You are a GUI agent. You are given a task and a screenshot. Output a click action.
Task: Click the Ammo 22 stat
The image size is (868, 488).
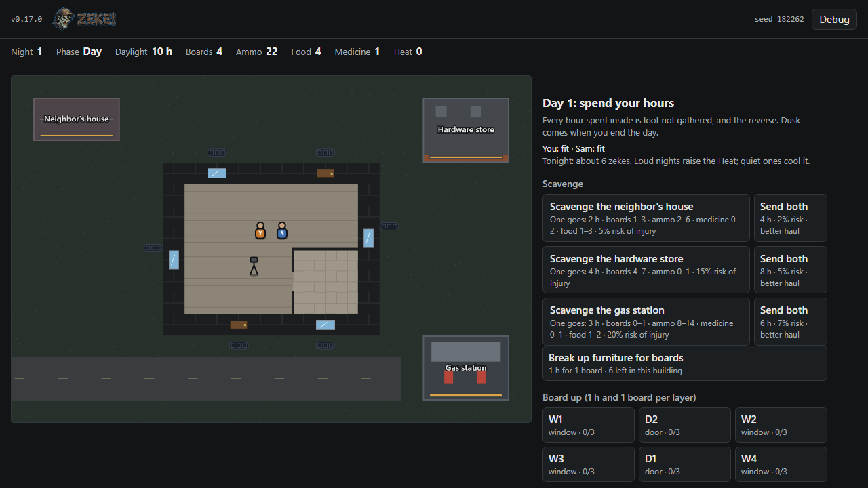coord(257,52)
